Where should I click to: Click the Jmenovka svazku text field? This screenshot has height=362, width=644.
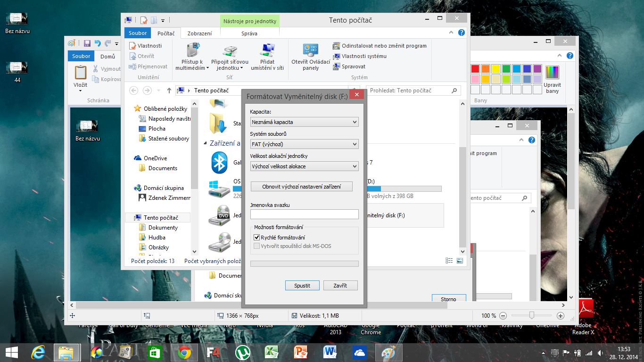[304, 214]
